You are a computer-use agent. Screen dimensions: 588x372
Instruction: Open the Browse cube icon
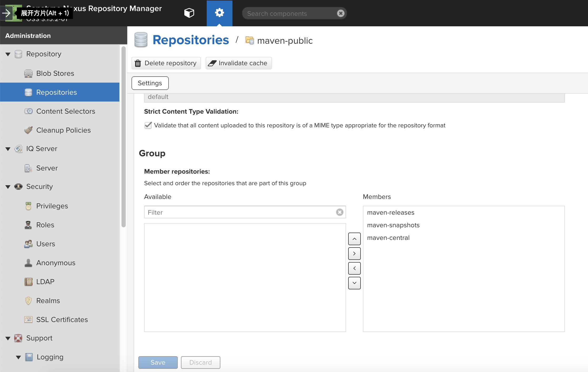(189, 13)
